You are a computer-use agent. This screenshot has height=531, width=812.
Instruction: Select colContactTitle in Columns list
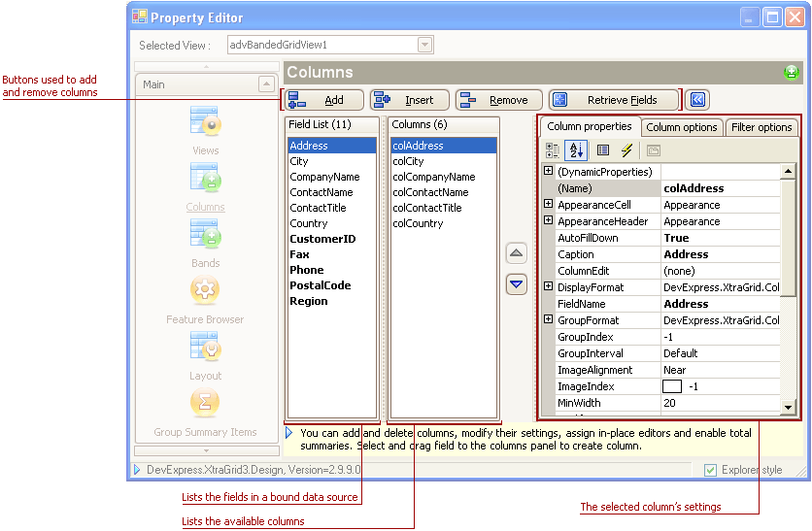[x=444, y=208]
